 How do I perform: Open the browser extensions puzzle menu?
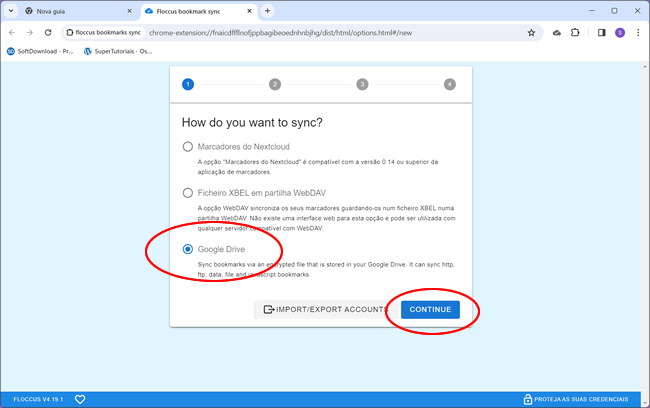[575, 32]
